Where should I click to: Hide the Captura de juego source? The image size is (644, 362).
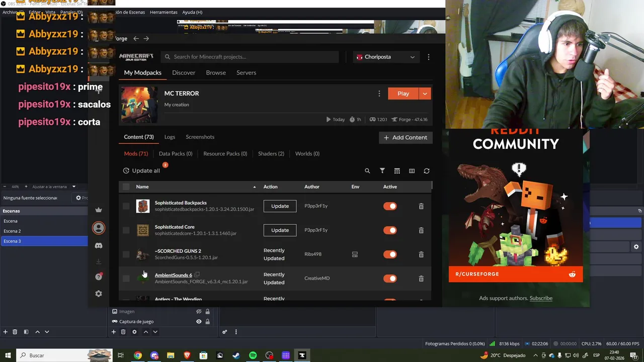199,322
